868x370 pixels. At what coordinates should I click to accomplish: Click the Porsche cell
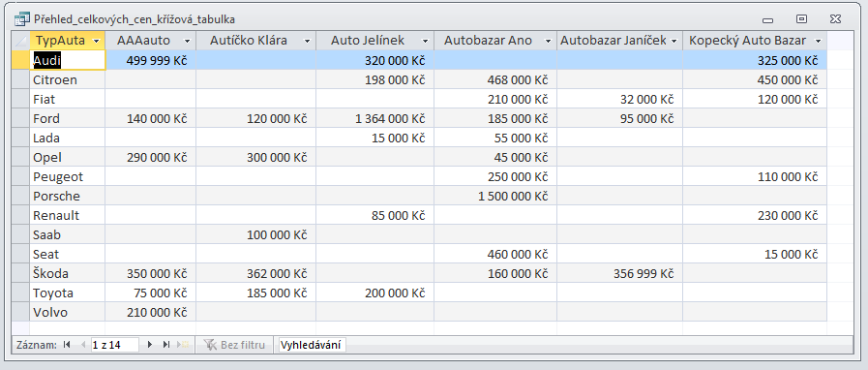coord(68,196)
